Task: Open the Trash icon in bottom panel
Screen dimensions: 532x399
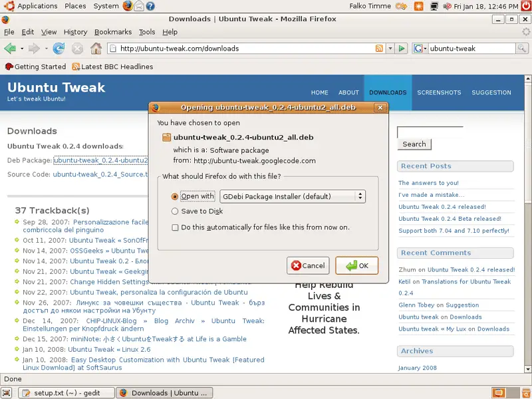Action: point(526,393)
